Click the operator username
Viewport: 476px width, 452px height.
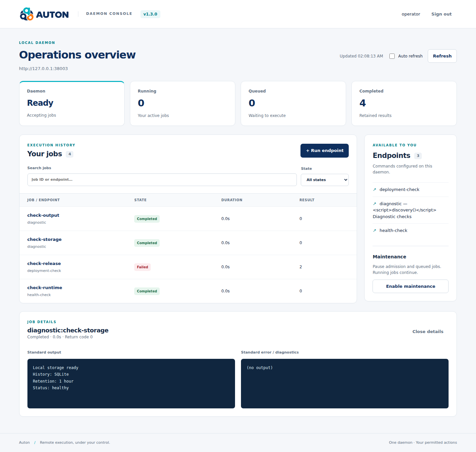click(x=411, y=14)
